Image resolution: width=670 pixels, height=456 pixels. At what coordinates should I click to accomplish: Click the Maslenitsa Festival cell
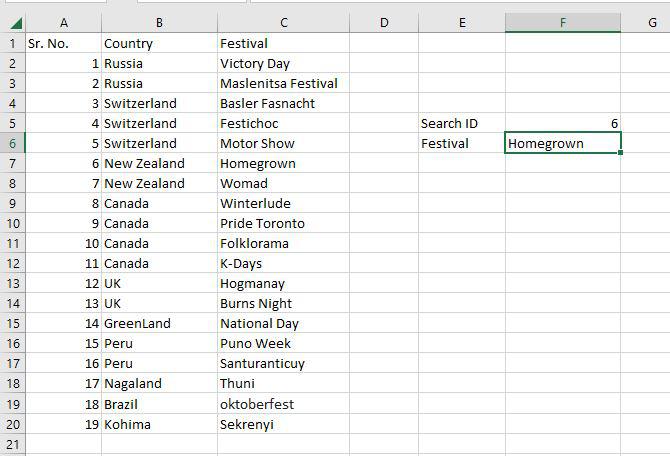[x=283, y=83]
